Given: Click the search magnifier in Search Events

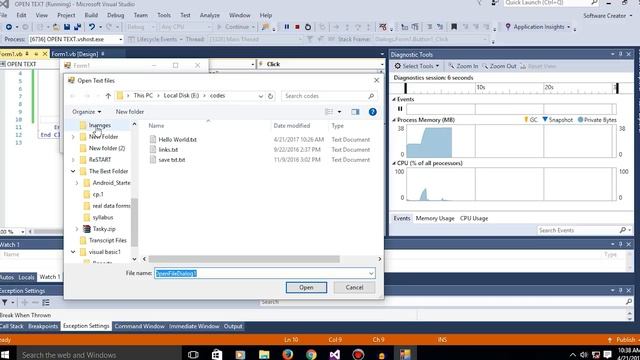Looking at the screenshot, I should [x=623, y=230].
